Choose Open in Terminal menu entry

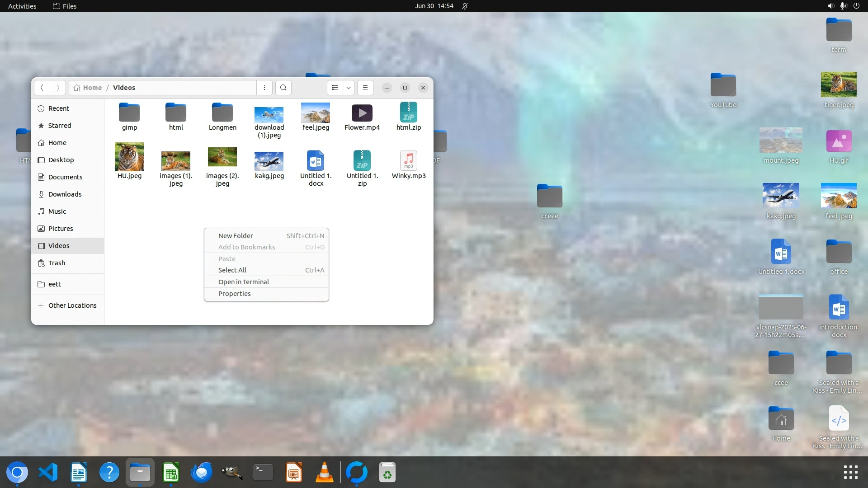243,282
